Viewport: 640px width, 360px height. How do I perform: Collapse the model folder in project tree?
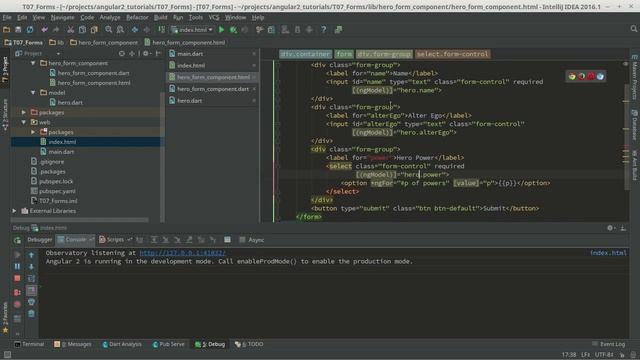[x=33, y=93]
